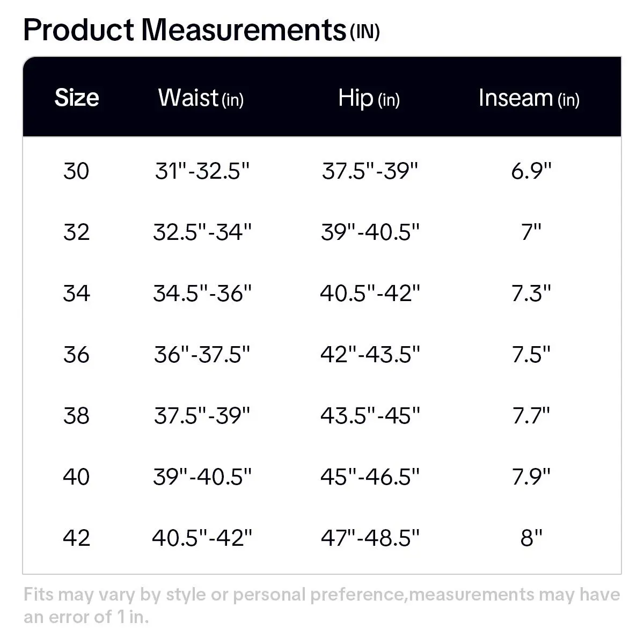Select the size 40 row label
This screenshot has height=644, width=644.
coord(76,477)
